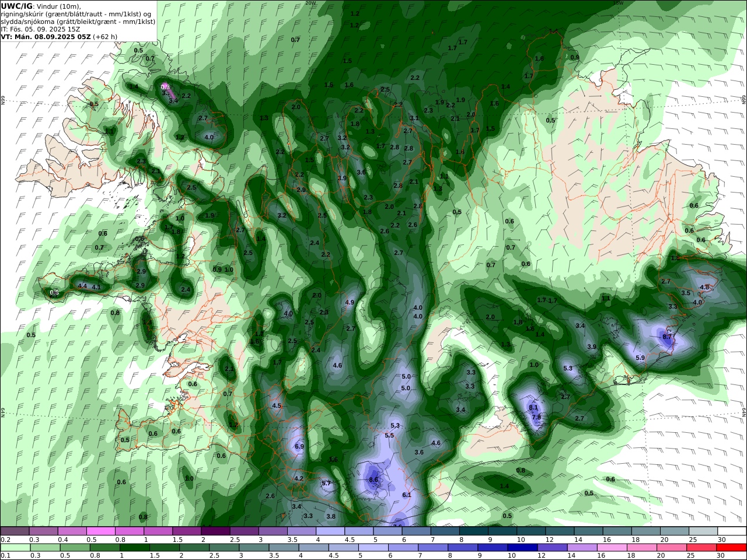Select the dark teal swatch labeled 8 in the upper legend
This screenshot has width=747, height=560.
(x=474, y=531)
